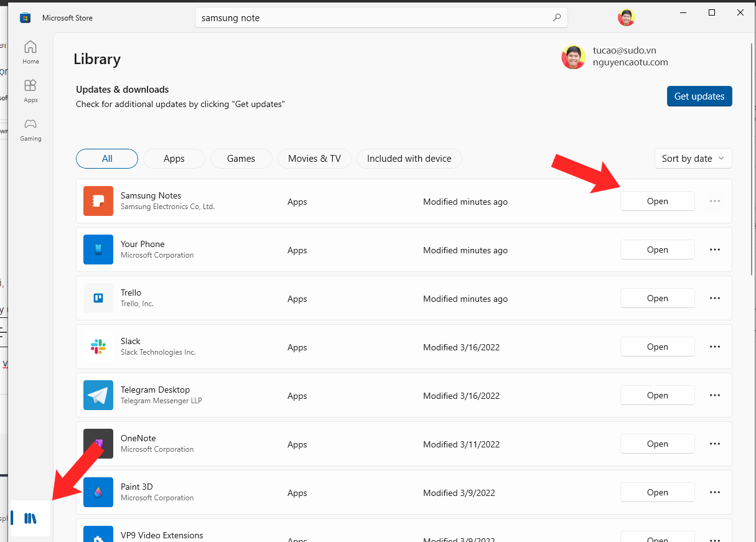The height and width of the screenshot is (542, 756).
Task: Click the Open button for Paint 3D
Action: (x=657, y=492)
